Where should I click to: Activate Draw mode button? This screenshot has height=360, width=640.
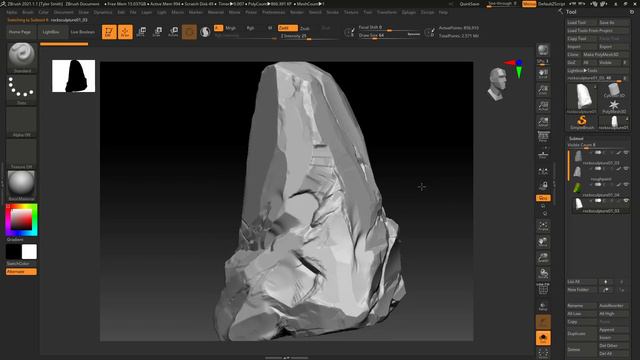click(125, 32)
